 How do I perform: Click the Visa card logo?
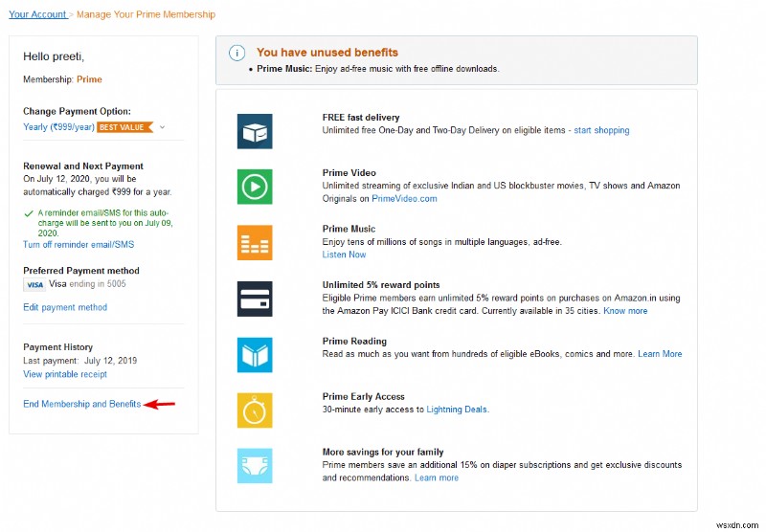(34, 284)
